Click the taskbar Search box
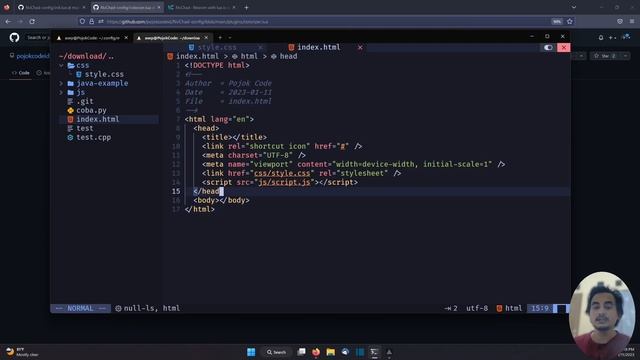The height and width of the screenshot is (360, 640). [276, 352]
